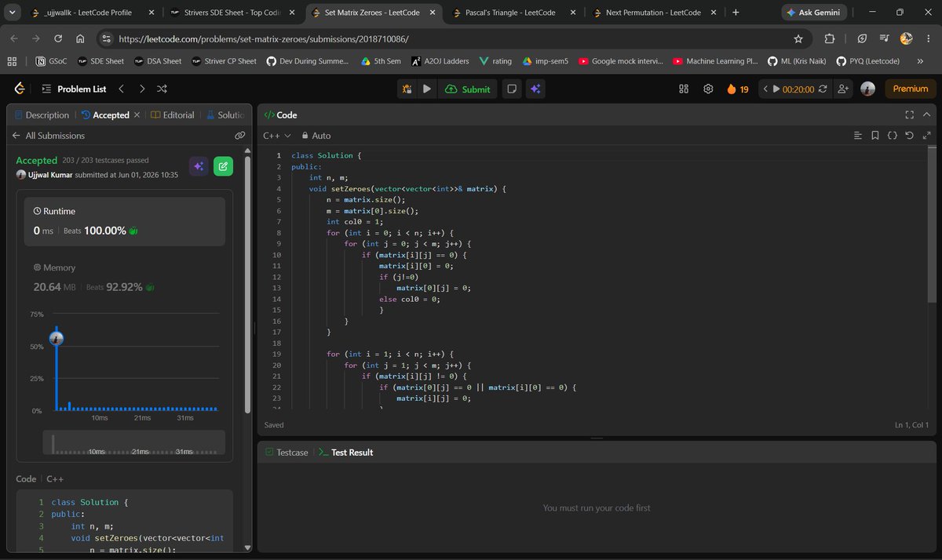Click the runtime distribution range slider
This screenshot has width=942, height=560.
[134, 442]
